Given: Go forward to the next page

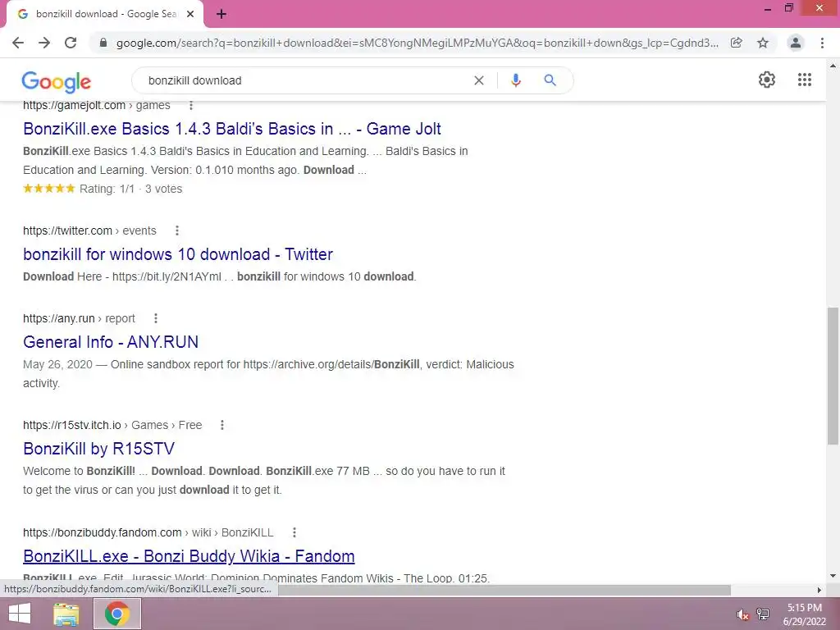Looking at the screenshot, I should pyautogui.click(x=44, y=43).
